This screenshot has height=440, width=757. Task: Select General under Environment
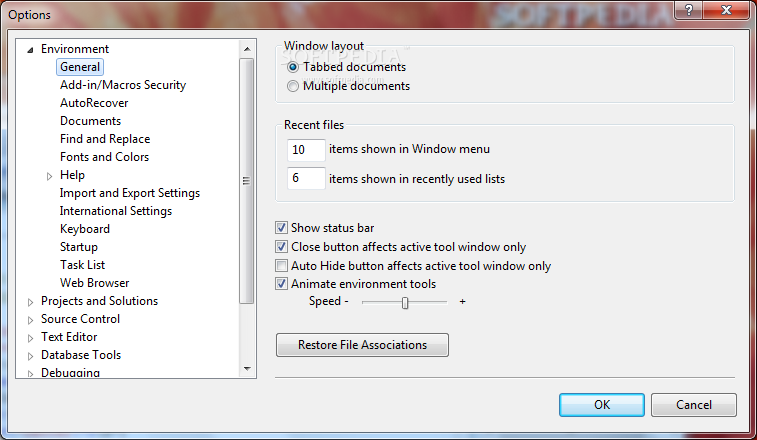80,67
